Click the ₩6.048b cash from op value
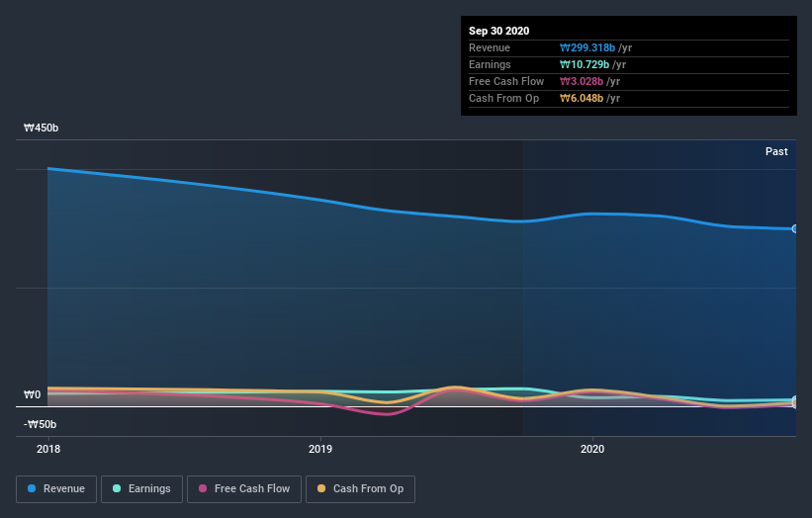 pyautogui.click(x=582, y=98)
